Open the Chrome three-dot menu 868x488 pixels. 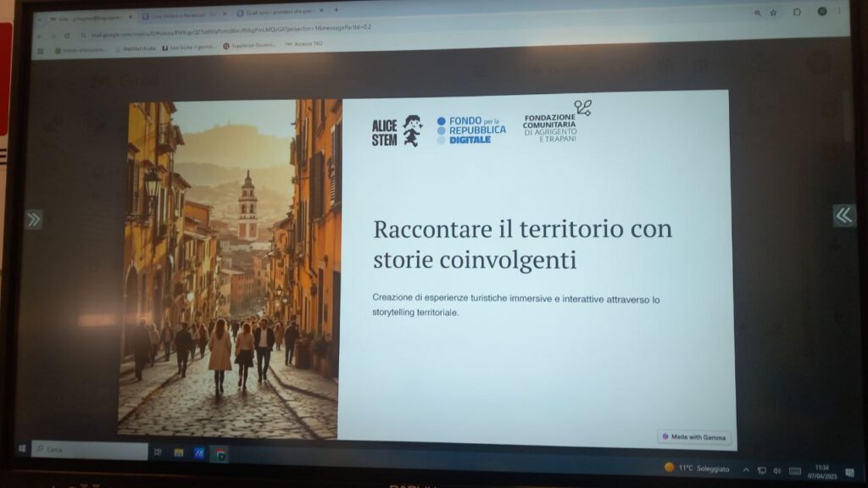tap(841, 12)
